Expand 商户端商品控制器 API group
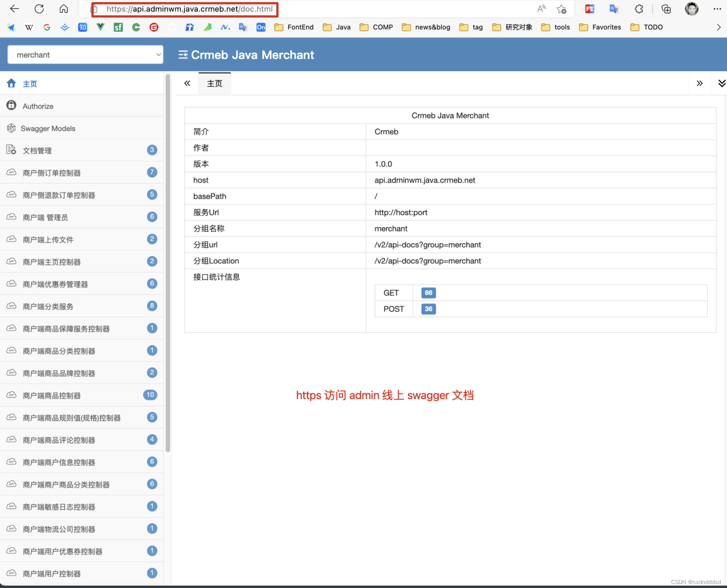Image resolution: width=727 pixels, height=588 pixels. pos(82,395)
